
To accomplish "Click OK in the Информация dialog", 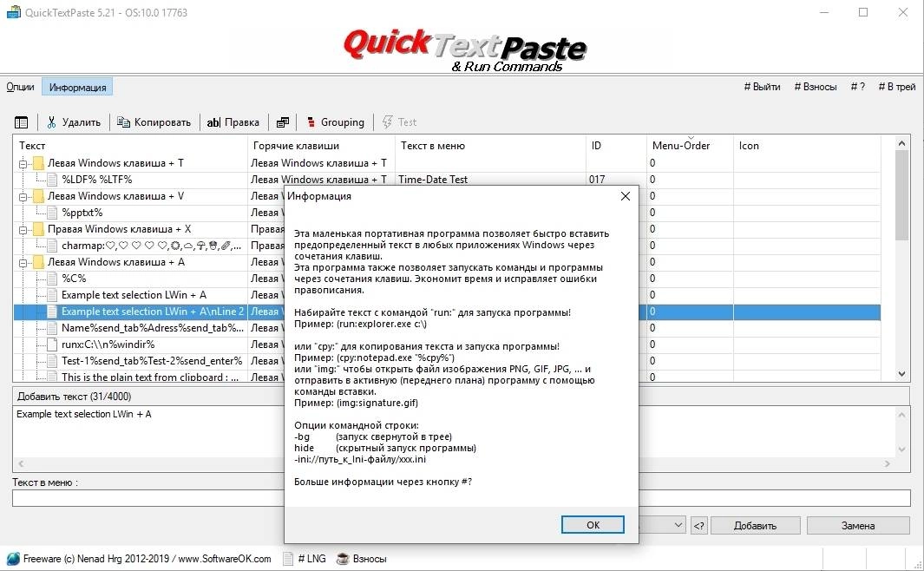I will (593, 525).
